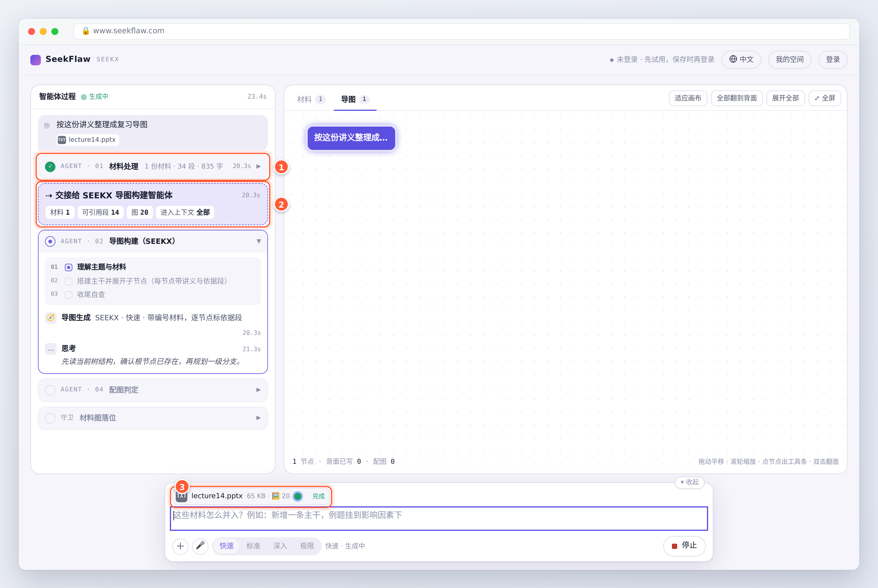Click the ellipsis icon beside 思考
Viewport: 878px width, 588px height.
51,349
